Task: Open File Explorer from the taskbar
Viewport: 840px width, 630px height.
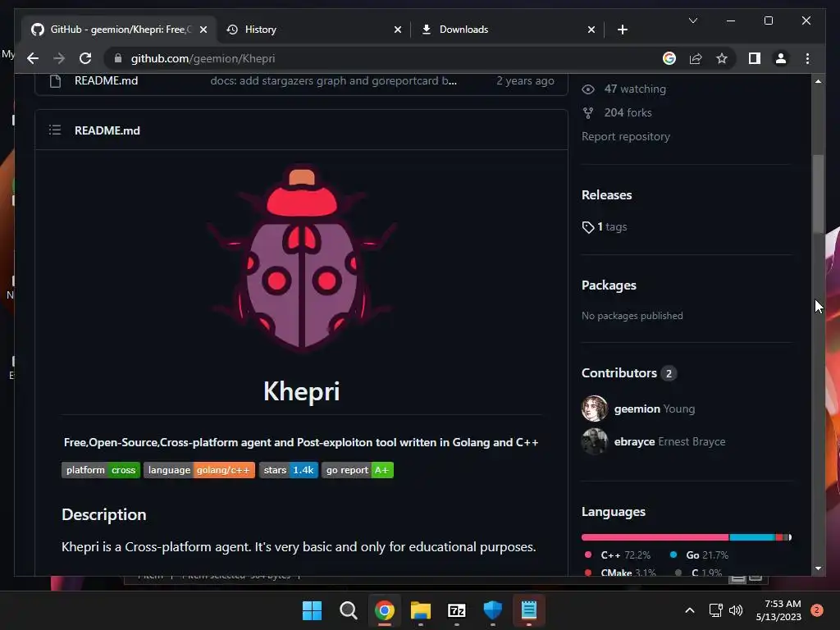Action: pyautogui.click(x=421, y=610)
